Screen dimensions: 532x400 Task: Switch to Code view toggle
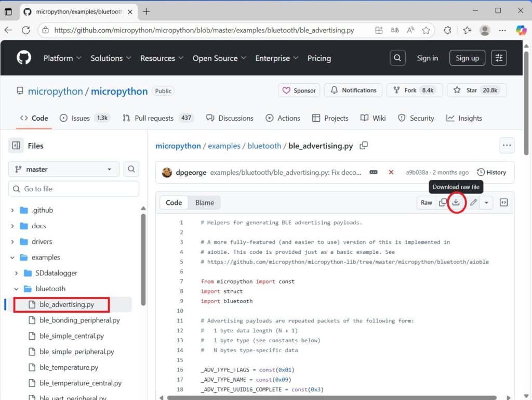[174, 202]
